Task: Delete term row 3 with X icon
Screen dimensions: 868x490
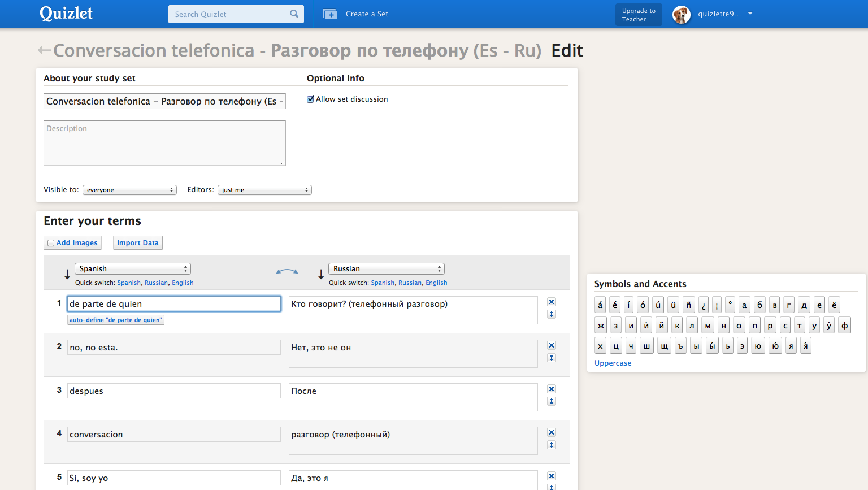Action: [552, 389]
